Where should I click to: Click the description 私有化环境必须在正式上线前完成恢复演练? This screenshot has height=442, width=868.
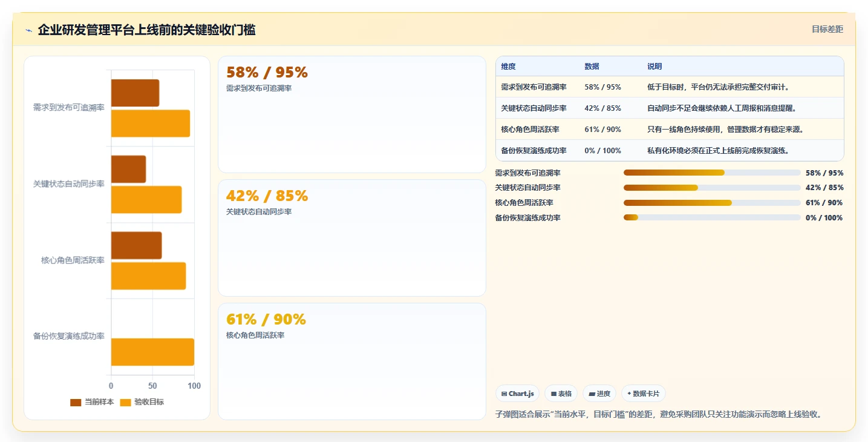[719, 151]
